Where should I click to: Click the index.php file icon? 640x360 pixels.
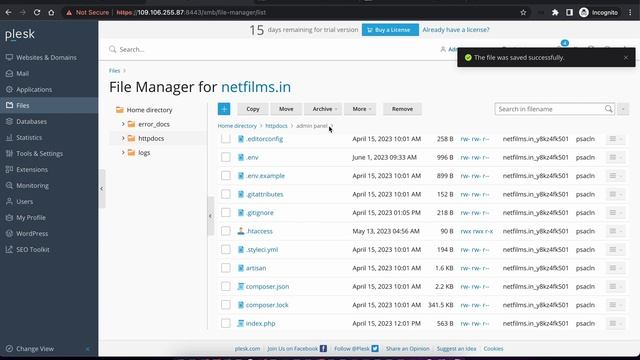point(241,323)
